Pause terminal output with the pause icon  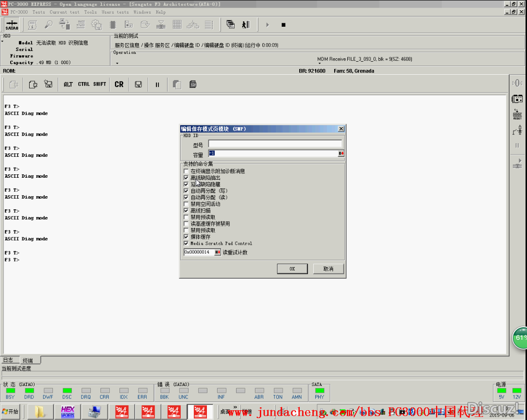[x=157, y=84]
